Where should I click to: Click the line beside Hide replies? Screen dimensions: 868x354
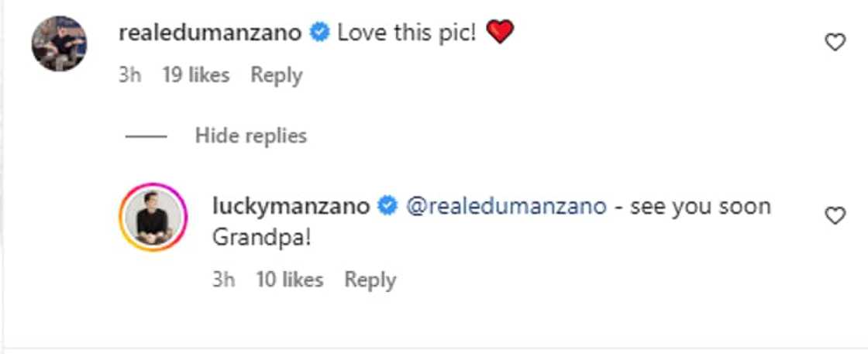coord(146,136)
